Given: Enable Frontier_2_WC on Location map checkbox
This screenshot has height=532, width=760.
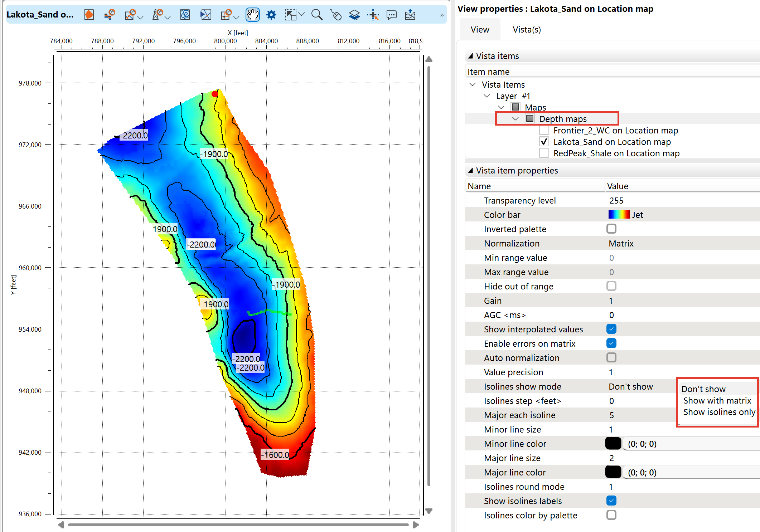Looking at the screenshot, I should coord(544,131).
